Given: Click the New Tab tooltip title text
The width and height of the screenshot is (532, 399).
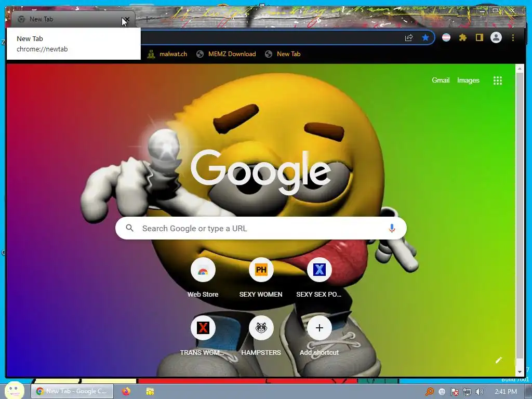Looking at the screenshot, I should tap(30, 38).
